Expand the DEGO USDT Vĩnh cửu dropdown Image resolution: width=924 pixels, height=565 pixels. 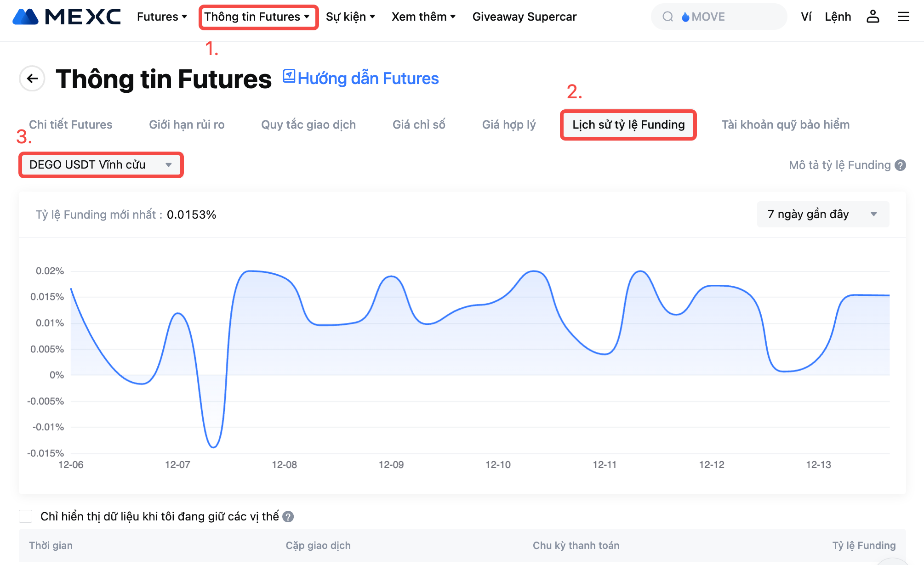[101, 165]
